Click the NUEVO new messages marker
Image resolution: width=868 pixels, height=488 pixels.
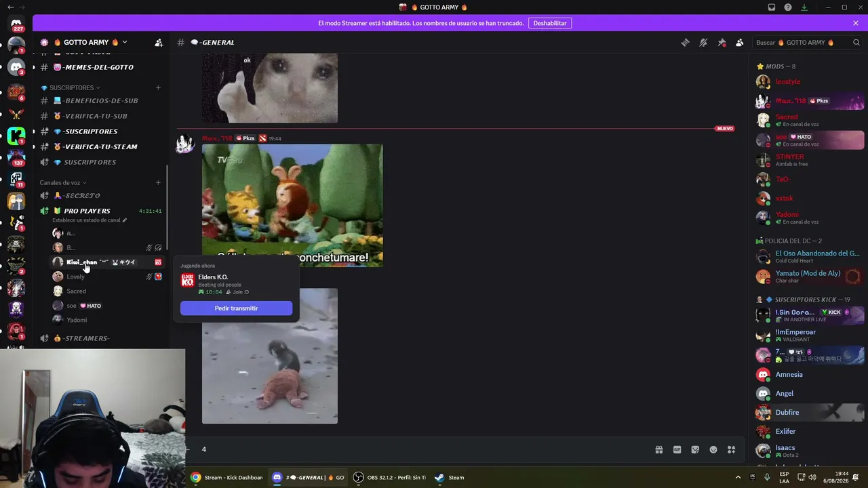[x=725, y=128]
